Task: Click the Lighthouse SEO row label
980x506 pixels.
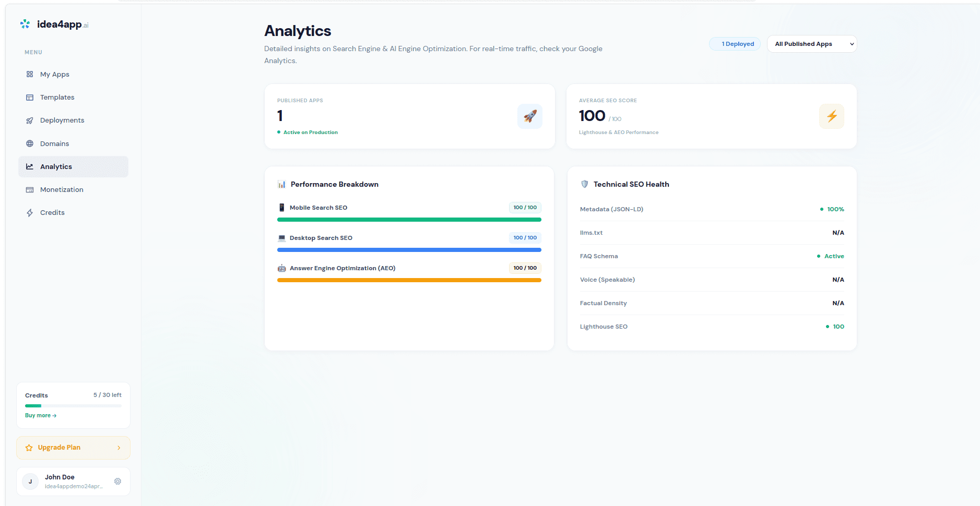Action: (x=604, y=327)
